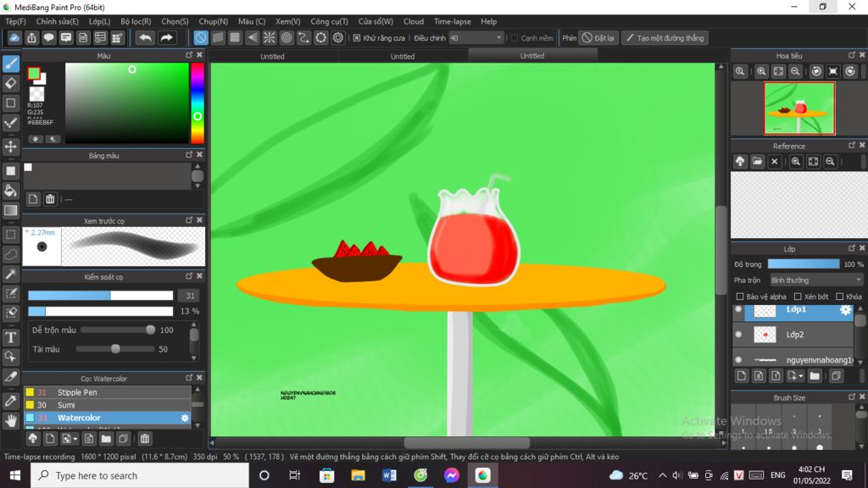Image resolution: width=868 pixels, height=488 pixels.
Task: Select the Move tool
Action: (10, 147)
